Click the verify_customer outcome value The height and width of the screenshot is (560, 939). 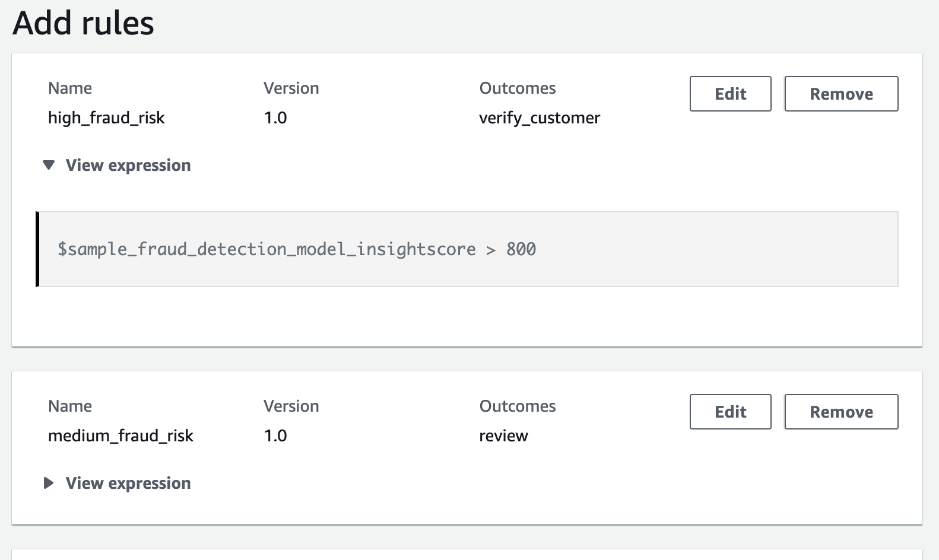[539, 117]
